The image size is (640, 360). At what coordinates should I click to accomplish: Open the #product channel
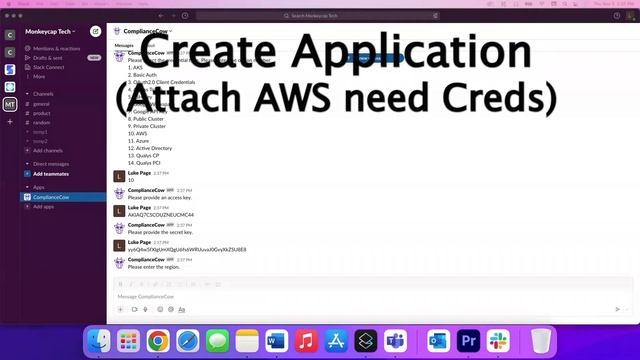pos(42,113)
